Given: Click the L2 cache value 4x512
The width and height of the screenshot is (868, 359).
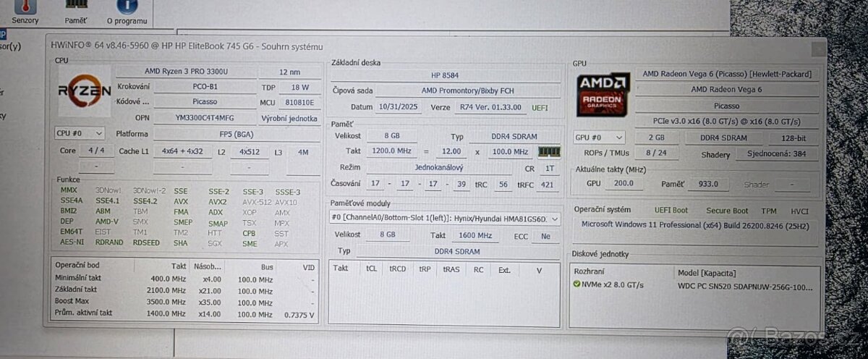Looking at the screenshot, I should (x=250, y=151).
